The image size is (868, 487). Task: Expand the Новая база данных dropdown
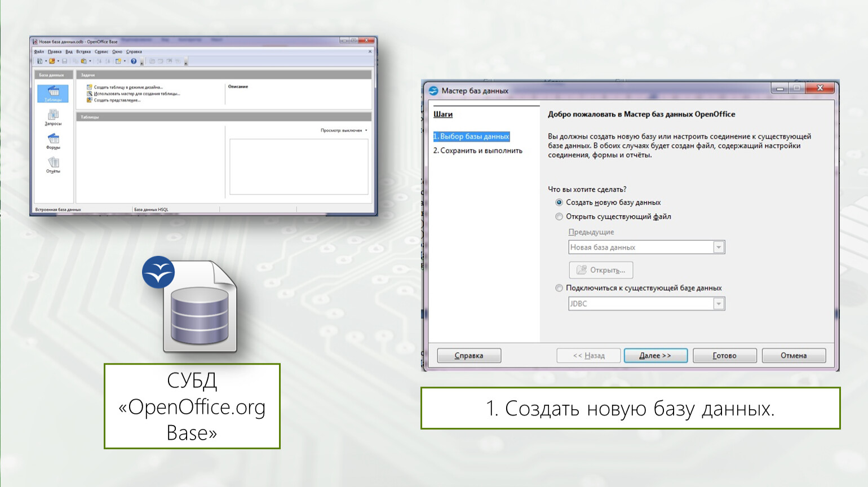tap(719, 247)
